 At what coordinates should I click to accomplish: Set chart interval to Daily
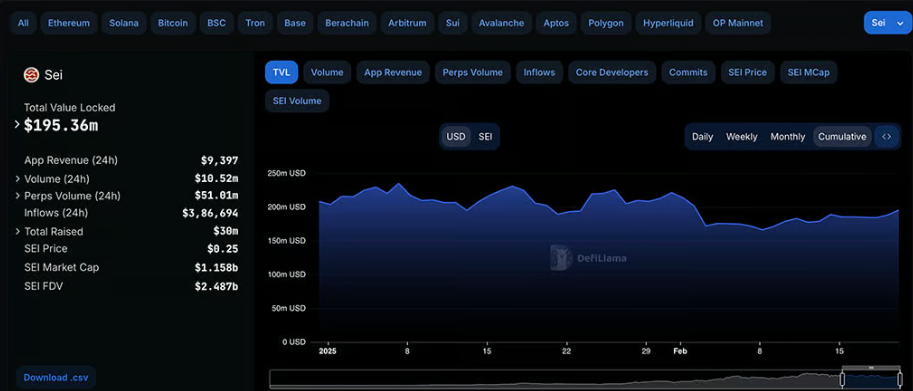(x=702, y=137)
